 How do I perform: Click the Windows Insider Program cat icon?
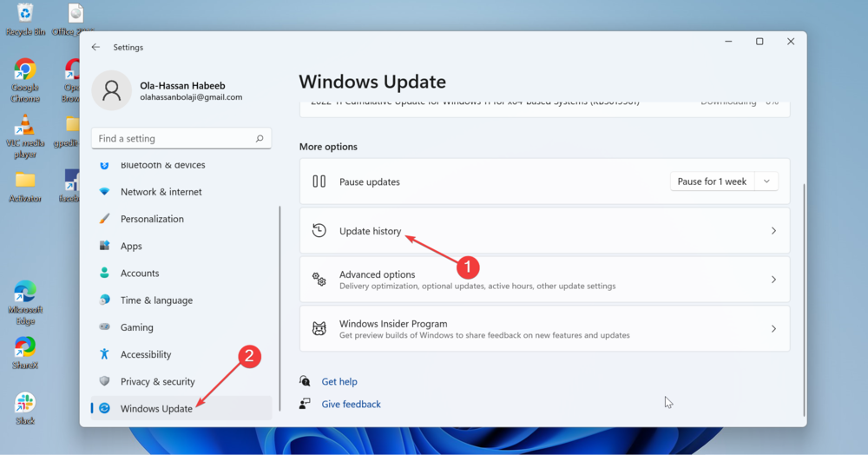tap(319, 329)
